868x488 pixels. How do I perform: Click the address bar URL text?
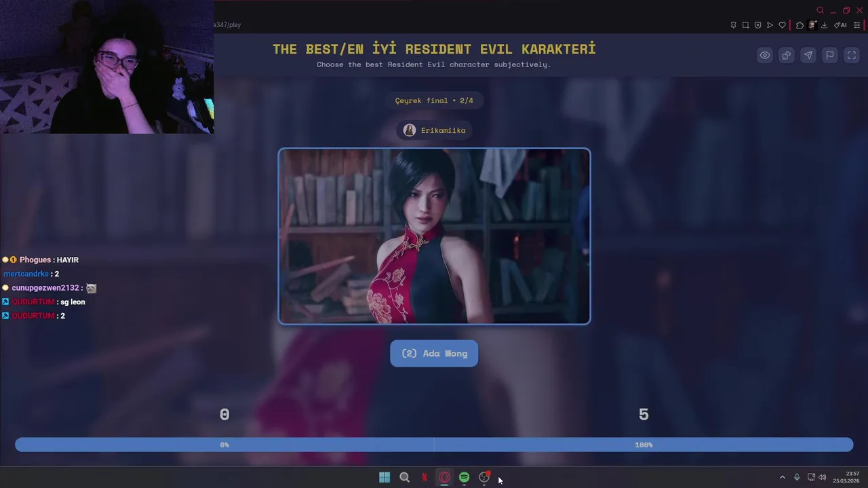coord(227,25)
